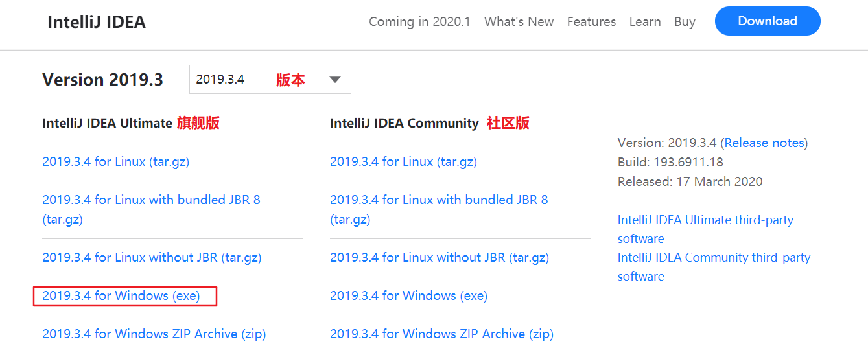Screen dimensions: 868x344
Task: Download Ultimate 2019.3.4 for Windows (exe)
Action: coord(121,295)
